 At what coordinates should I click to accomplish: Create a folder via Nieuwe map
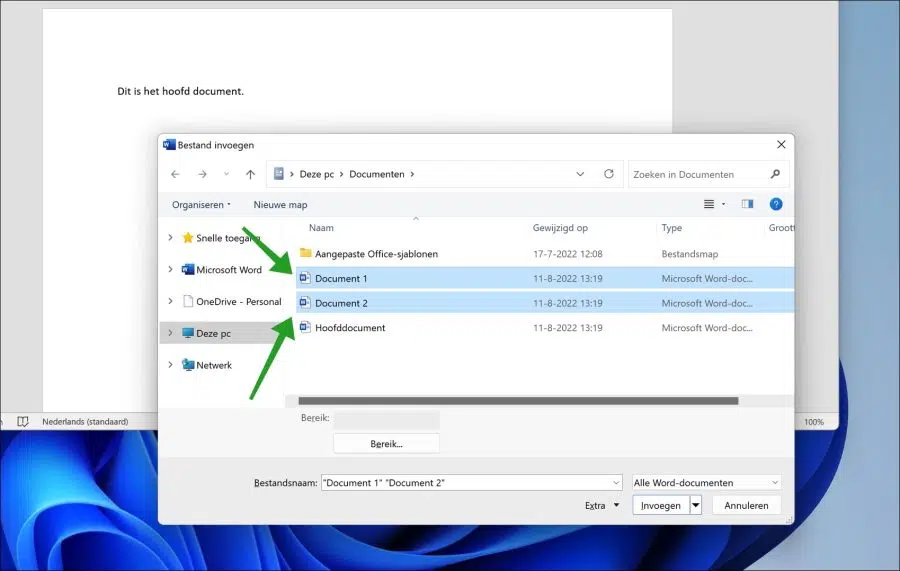click(280, 204)
